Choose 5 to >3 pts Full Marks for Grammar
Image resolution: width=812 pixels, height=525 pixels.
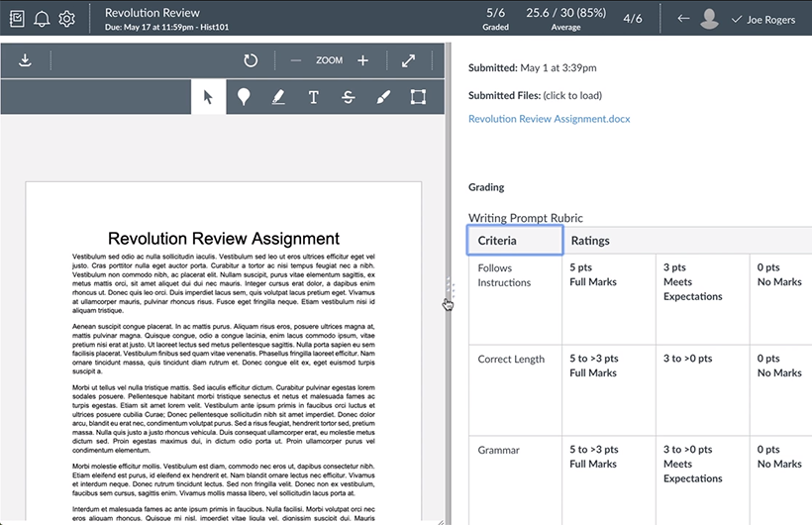tap(608, 480)
